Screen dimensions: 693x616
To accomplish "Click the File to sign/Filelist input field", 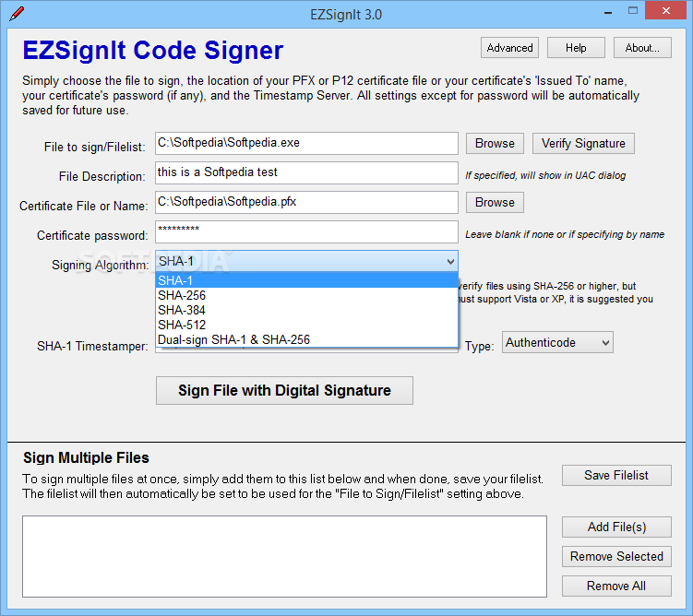I will tap(306, 143).
